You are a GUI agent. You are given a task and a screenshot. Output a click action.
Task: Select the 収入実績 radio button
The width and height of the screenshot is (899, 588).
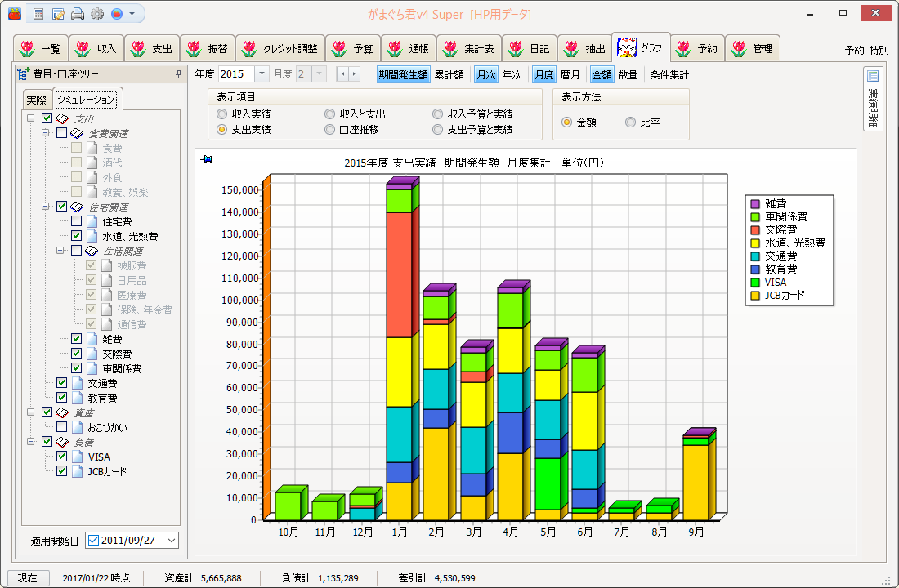pyautogui.click(x=221, y=114)
